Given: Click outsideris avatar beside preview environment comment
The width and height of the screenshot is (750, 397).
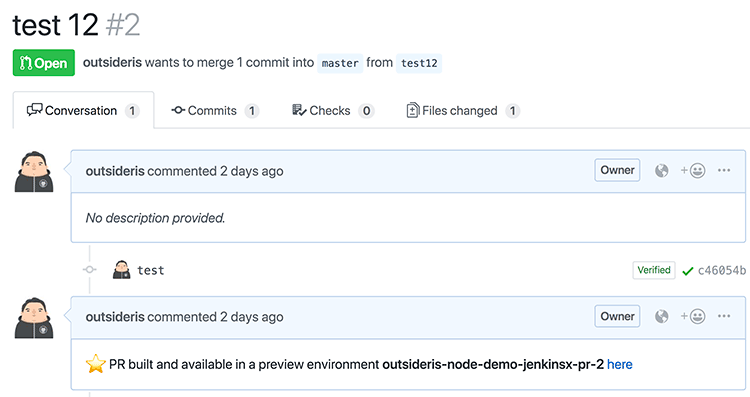Looking at the screenshot, I should pos(34,318).
